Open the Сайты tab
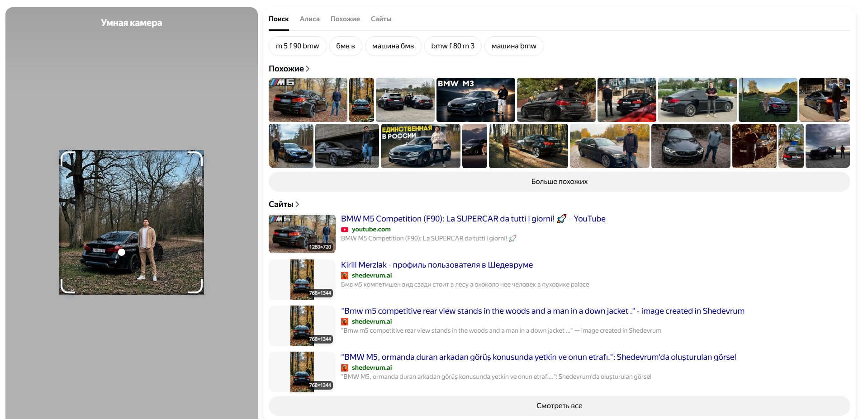The image size is (868, 419). [x=381, y=19]
